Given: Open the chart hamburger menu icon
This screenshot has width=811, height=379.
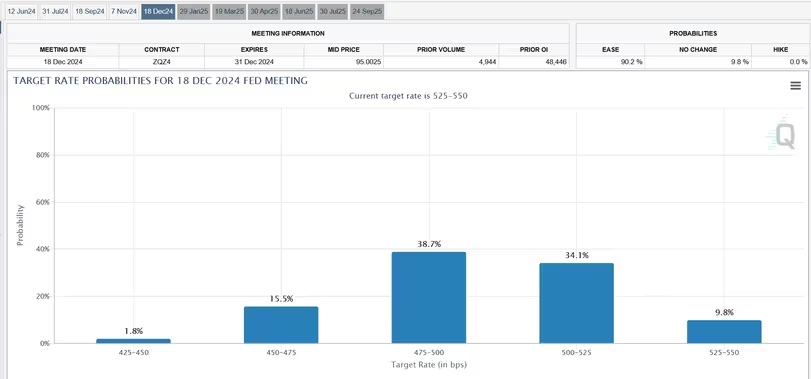Looking at the screenshot, I should pyautogui.click(x=795, y=86).
